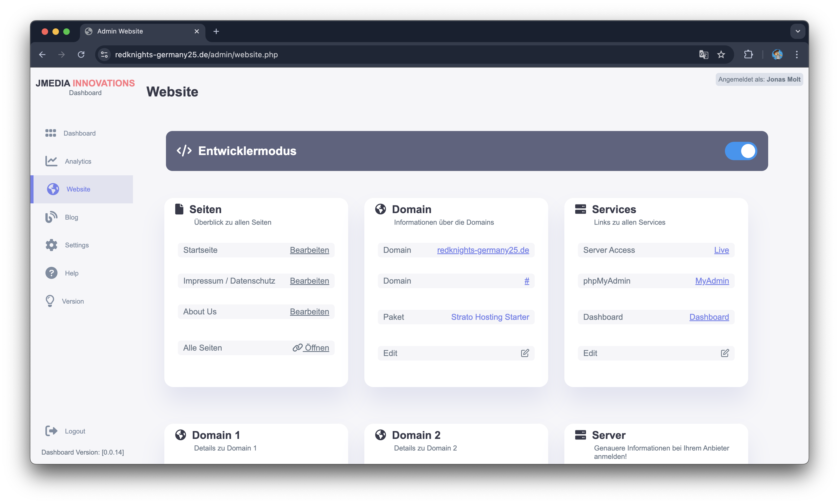The width and height of the screenshot is (839, 504).
Task: Click the 'Details zu Domain 1' text
Action: coord(225,448)
